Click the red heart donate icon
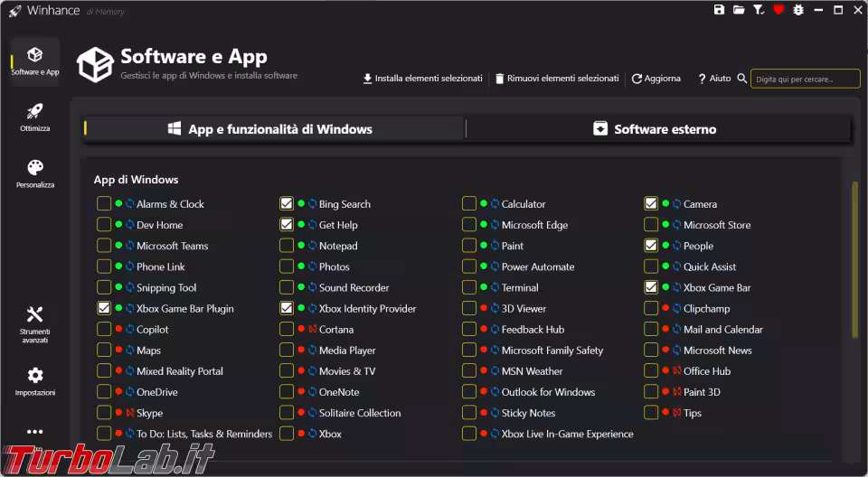This screenshot has height=477, width=868. pos(778,10)
